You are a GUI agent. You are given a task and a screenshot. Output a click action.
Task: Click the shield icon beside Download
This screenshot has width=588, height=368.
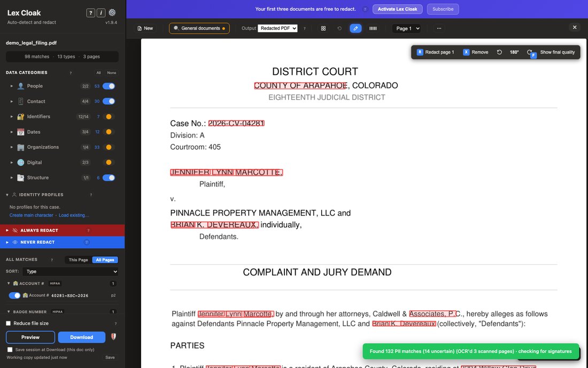(113, 337)
